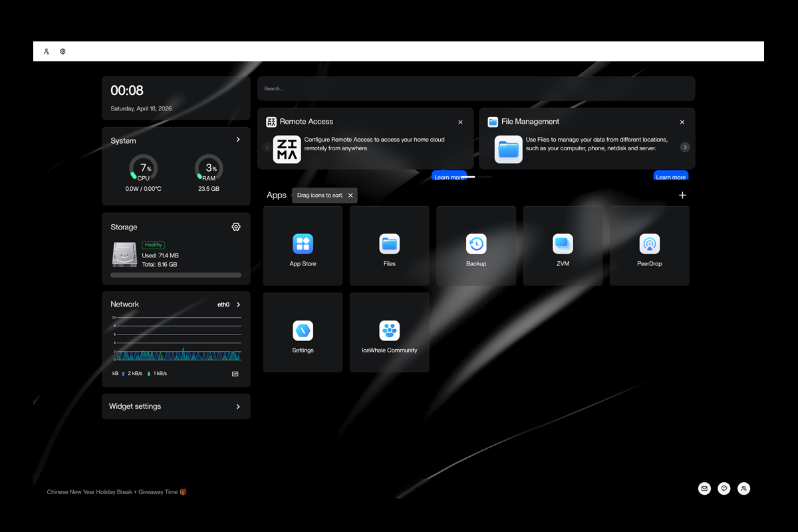Open the App Store app
Viewport: 798px width, 532px height.
click(x=303, y=246)
